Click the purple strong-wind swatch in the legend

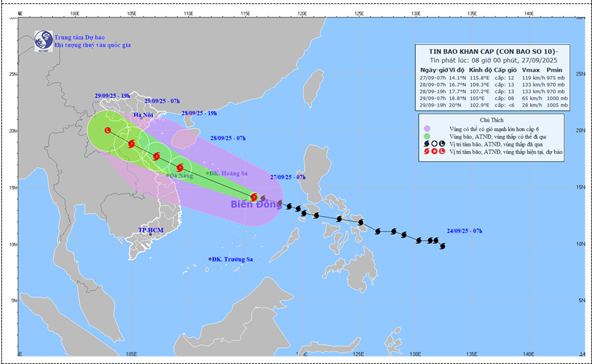click(x=427, y=128)
